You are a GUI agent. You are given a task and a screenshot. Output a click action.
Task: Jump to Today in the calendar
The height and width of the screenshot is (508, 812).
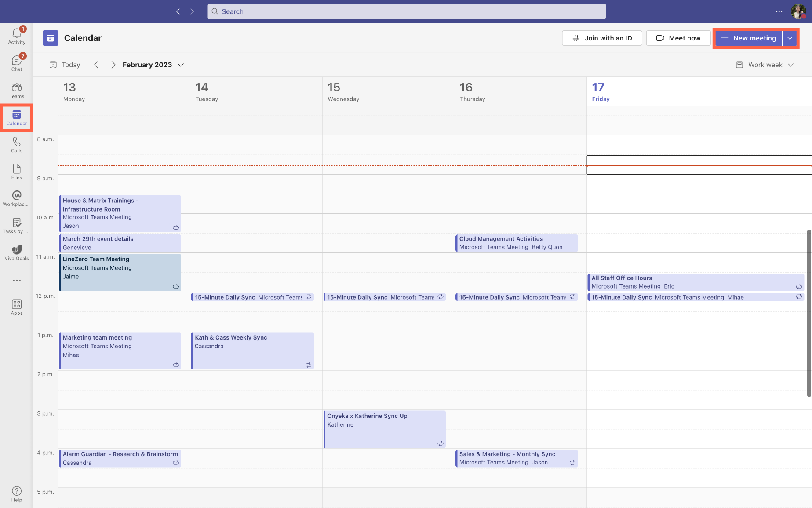pyautogui.click(x=65, y=65)
